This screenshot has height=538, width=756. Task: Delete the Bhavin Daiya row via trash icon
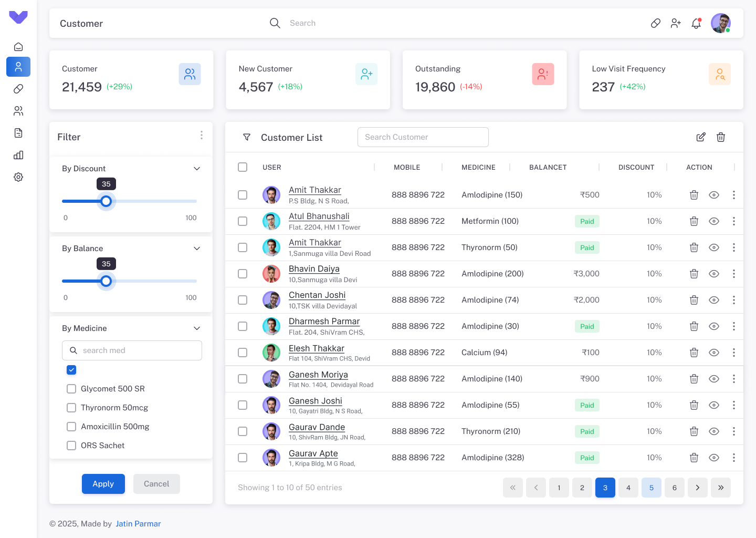click(694, 274)
